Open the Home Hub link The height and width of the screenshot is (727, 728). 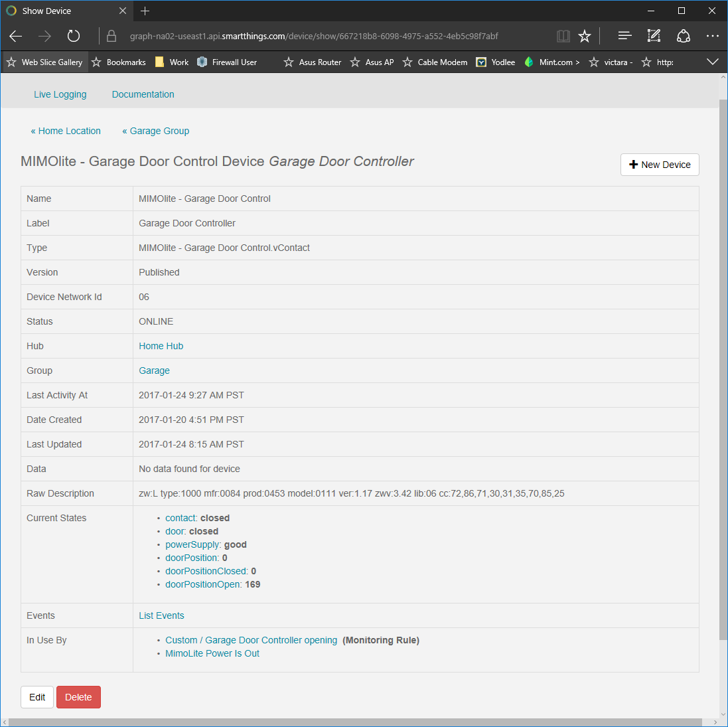pyautogui.click(x=161, y=346)
